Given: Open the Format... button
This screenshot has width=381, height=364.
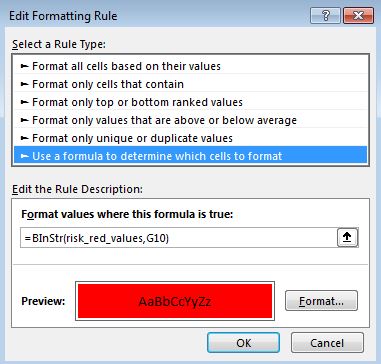Looking at the screenshot, I should (x=321, y=301).
